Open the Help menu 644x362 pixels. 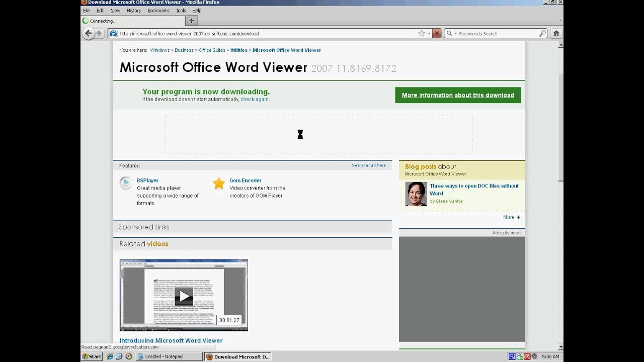197,11
